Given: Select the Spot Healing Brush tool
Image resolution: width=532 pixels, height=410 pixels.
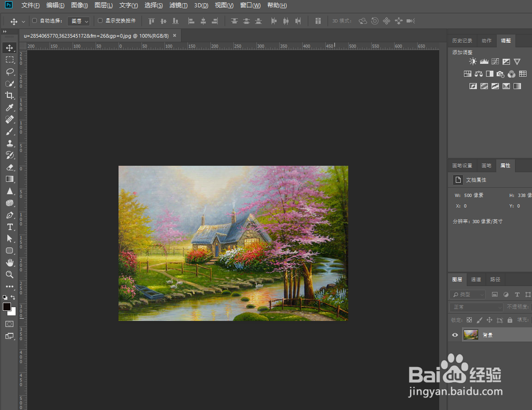Looking at the screenshot, I should pyautogui.click(x=10, y=119).
